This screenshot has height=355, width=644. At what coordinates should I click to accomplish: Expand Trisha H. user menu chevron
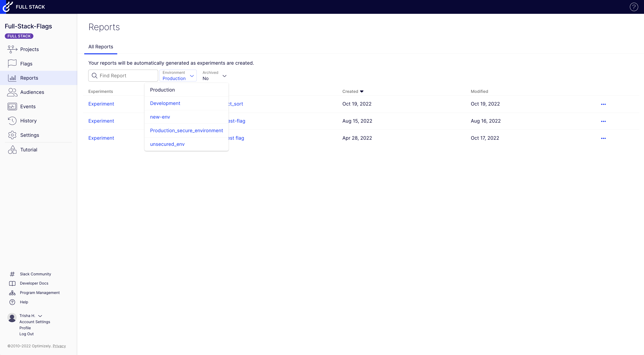[40, 316]
